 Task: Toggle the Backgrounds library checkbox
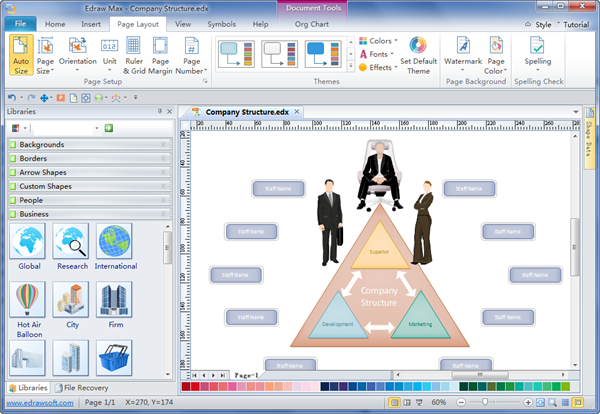click(13, 145)
